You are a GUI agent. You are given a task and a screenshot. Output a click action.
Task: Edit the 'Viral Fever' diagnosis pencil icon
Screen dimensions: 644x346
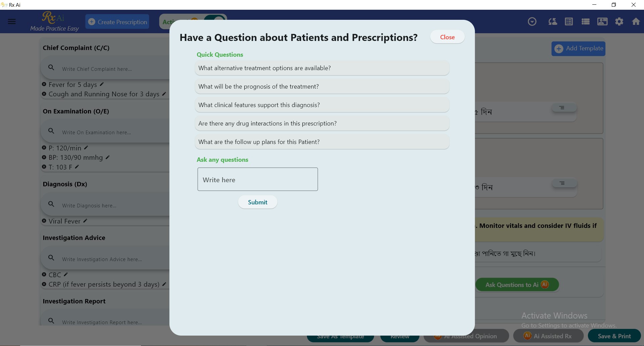pos(85,221)
